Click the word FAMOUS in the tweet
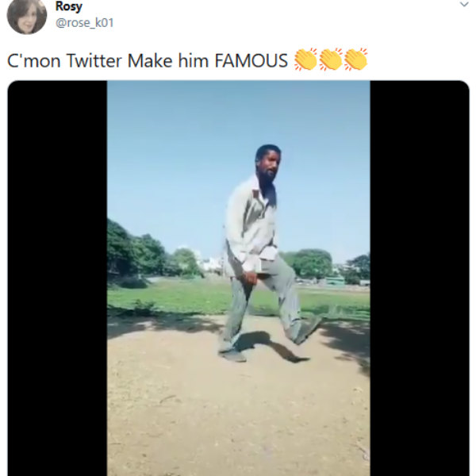Viewport: 476px width, 476px height. (251, 61)
